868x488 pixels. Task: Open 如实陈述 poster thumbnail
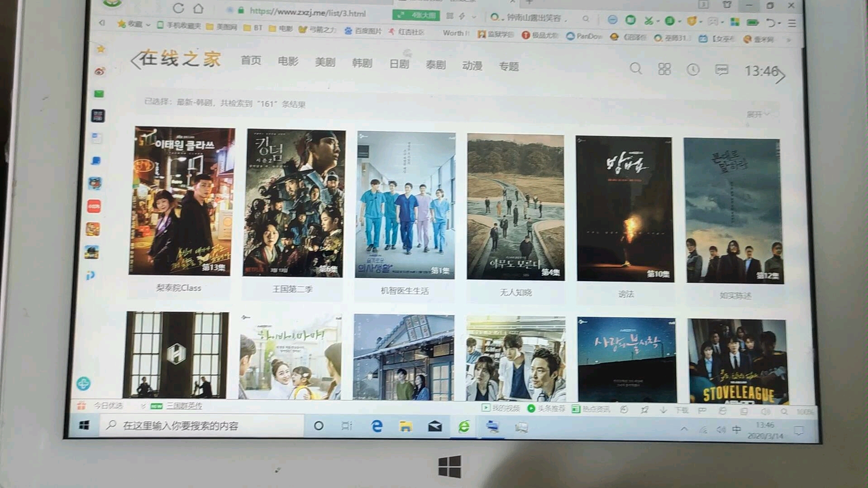[734, 211]
